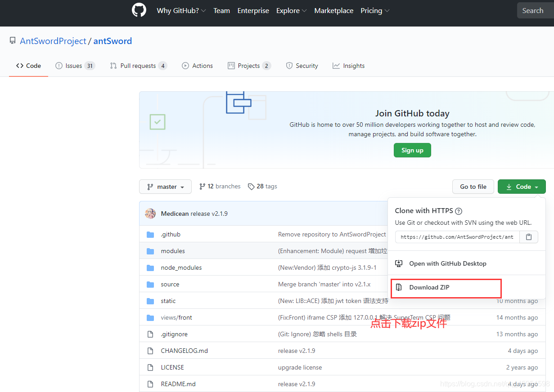
Task: Switch to the Pull requests tab
Action: pyautogui.click(x=138, y=66)
